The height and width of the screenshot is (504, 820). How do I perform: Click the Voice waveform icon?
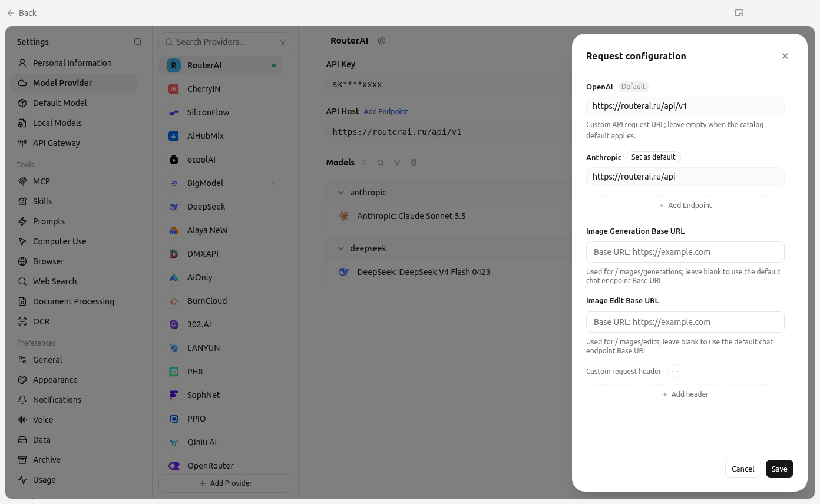point(22,420)
